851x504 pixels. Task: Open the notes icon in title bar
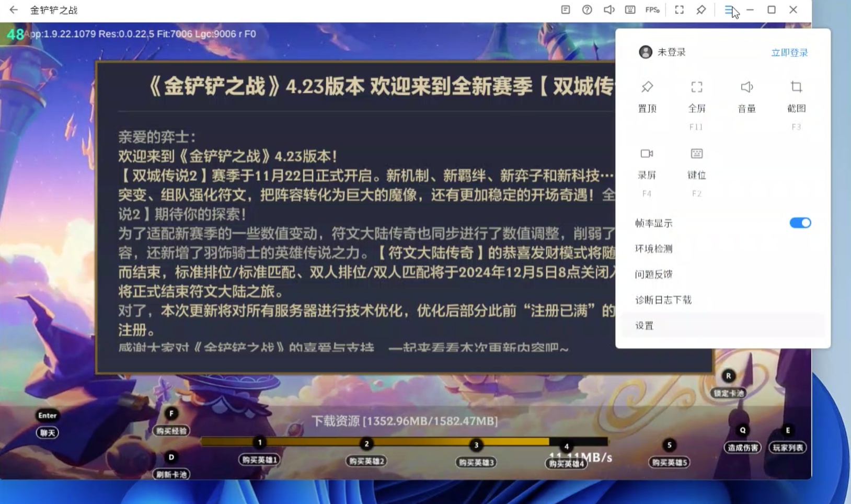566,10
